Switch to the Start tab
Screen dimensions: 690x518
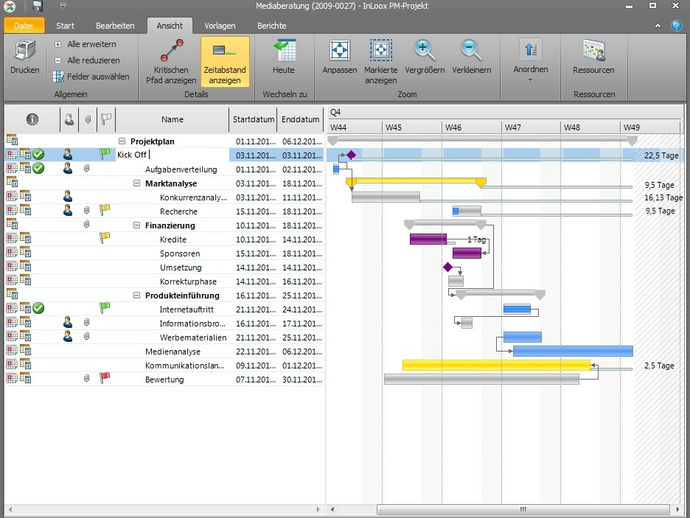(65, 26)
